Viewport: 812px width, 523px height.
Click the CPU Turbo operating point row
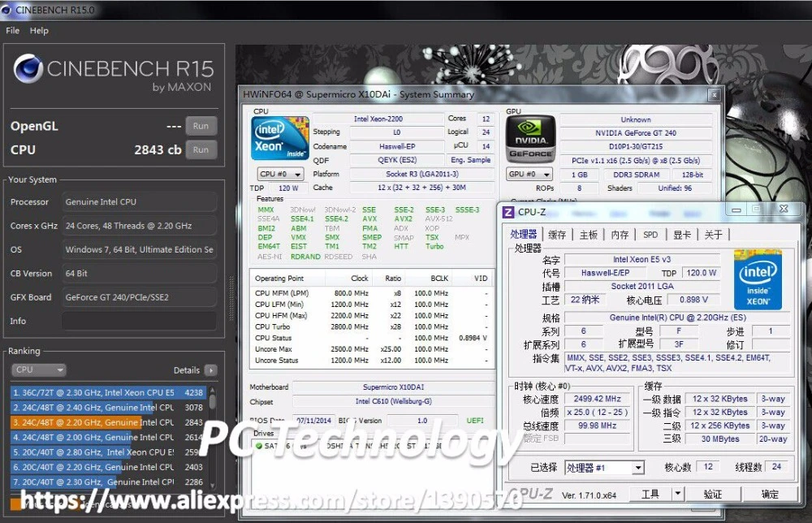371,326
